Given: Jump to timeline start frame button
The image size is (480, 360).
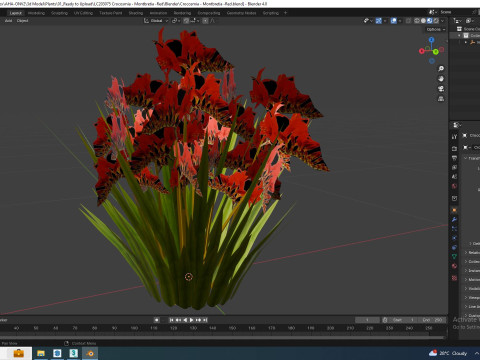Looking at the screenshot, I should click(x=171, y=320).
